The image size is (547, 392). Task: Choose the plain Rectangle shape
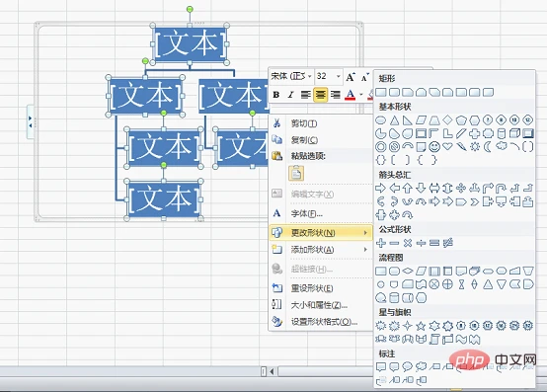pyautogui.click(x=380, y=92)
